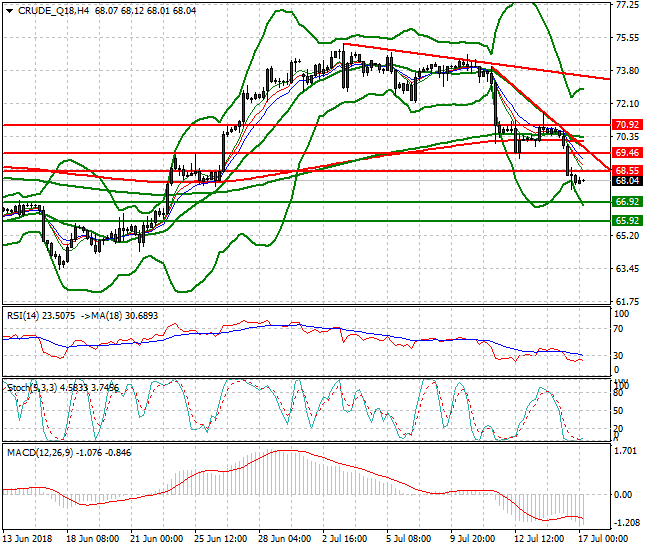This screenshot has height=550, width=650.
Task: Click the MACD scale value -1.208
Action: click(625, 523)
